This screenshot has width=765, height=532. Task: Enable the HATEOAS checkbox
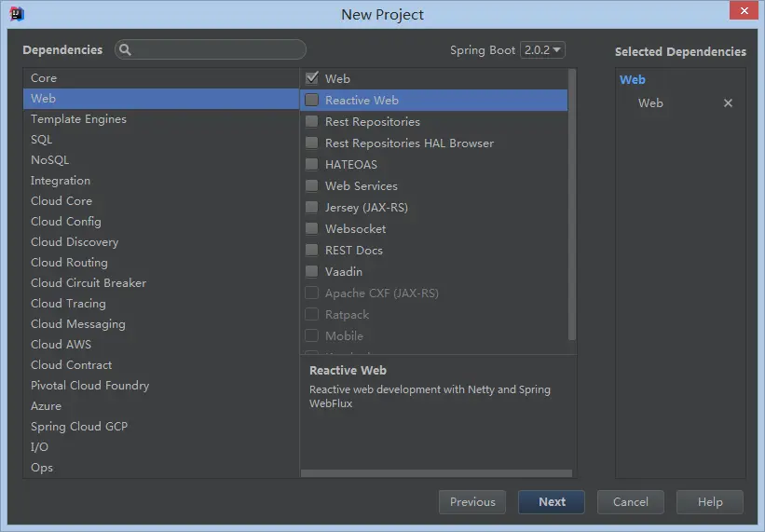312,164
